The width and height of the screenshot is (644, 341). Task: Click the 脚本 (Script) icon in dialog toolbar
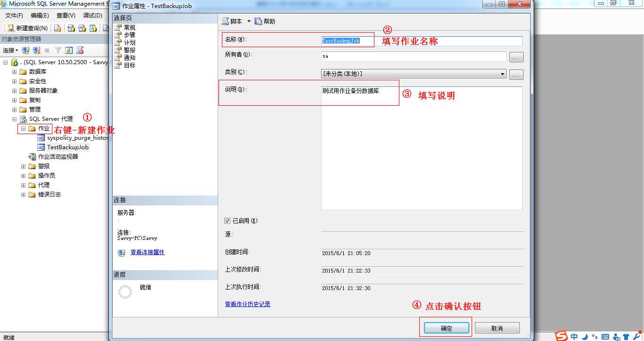point(226,21)
